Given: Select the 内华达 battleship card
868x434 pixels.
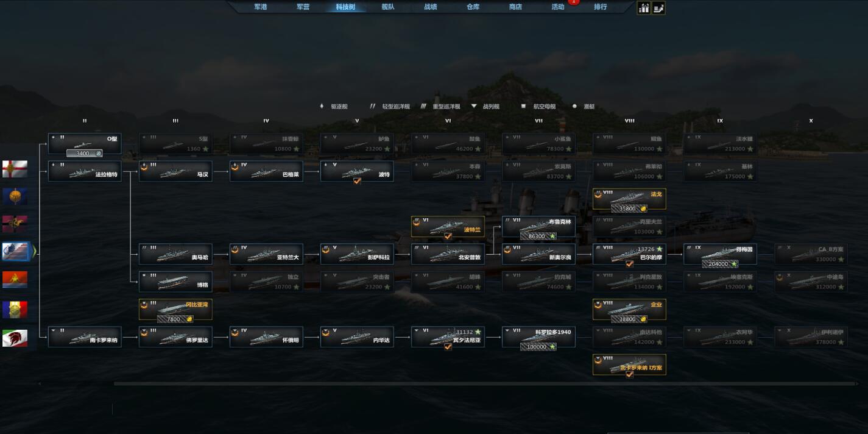Looking at the screenshot, I should (x=357, y=337).
